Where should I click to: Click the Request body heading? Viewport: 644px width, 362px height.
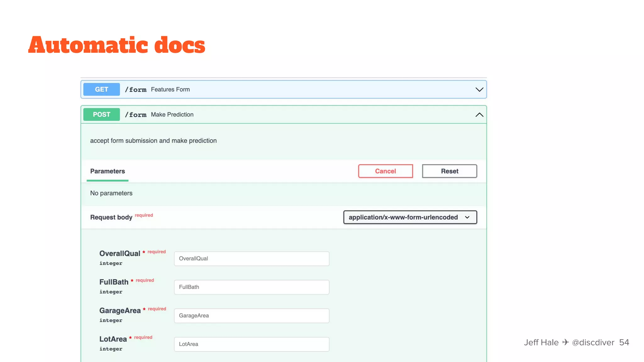111,217
